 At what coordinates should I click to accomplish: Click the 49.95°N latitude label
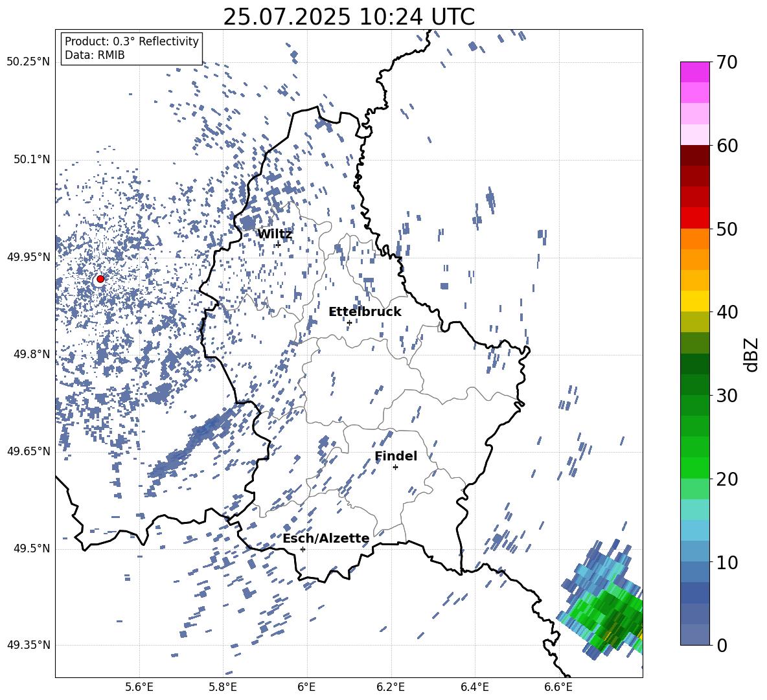click(x=29, y=257)
